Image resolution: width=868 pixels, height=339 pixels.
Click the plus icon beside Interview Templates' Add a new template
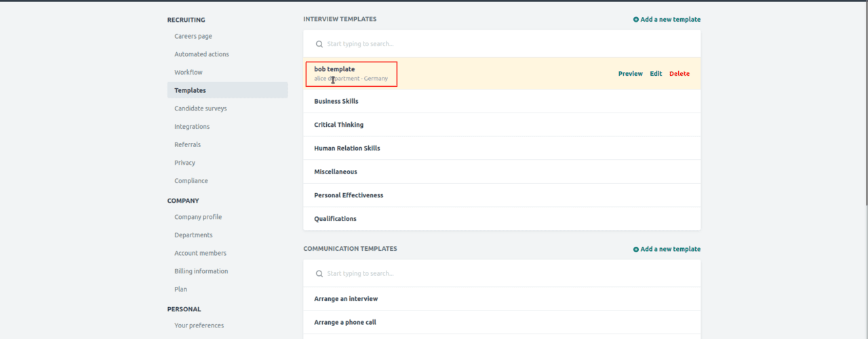[x=636, y=20]
